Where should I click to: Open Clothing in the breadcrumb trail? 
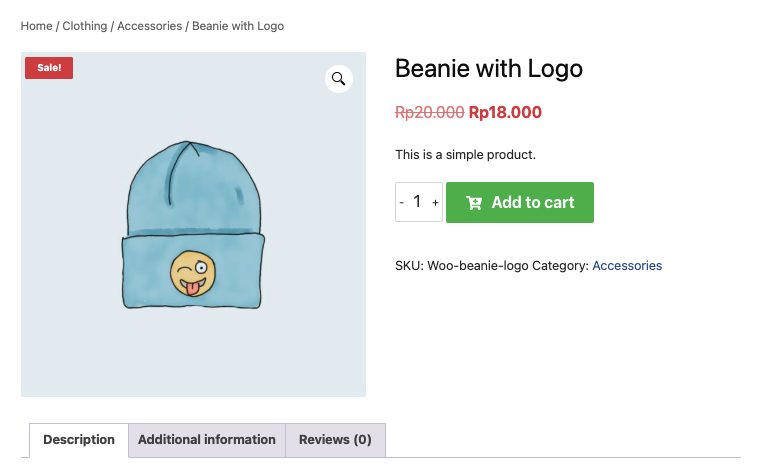coord(85,26)
